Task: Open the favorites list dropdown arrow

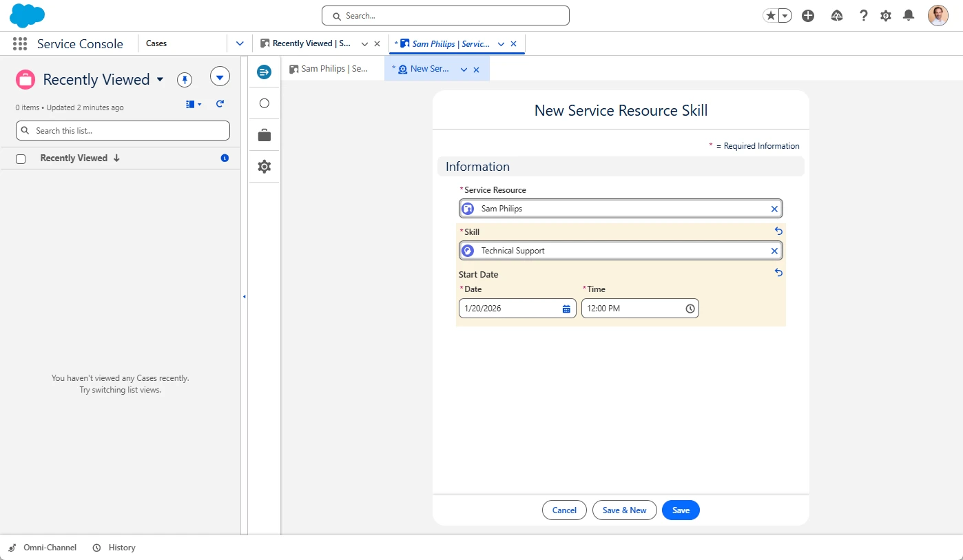Action: point(785,15)
